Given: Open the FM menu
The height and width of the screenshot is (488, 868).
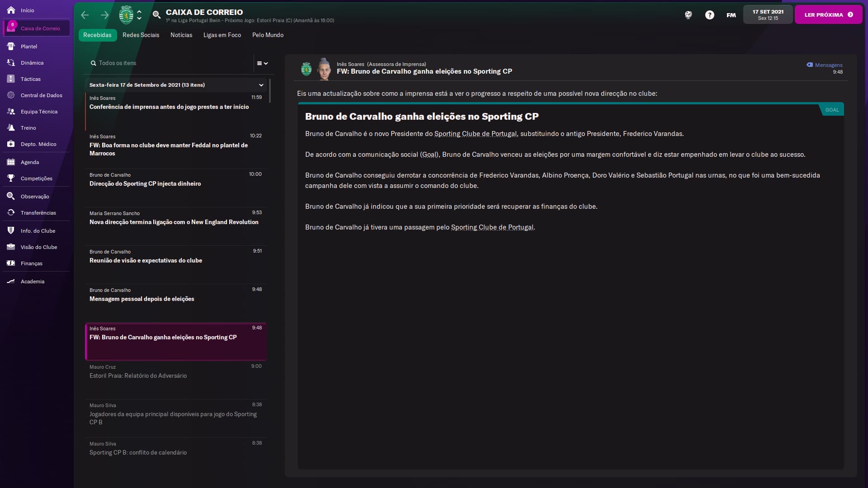Looking at the screenshot, I should pyautogui.click(x=731, y=15).
